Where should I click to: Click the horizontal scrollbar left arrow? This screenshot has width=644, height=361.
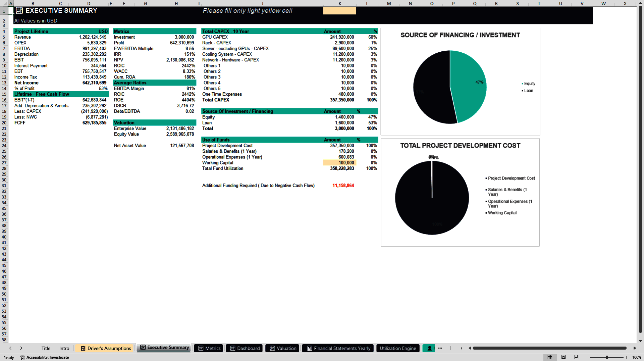click(x=470, y=348)
